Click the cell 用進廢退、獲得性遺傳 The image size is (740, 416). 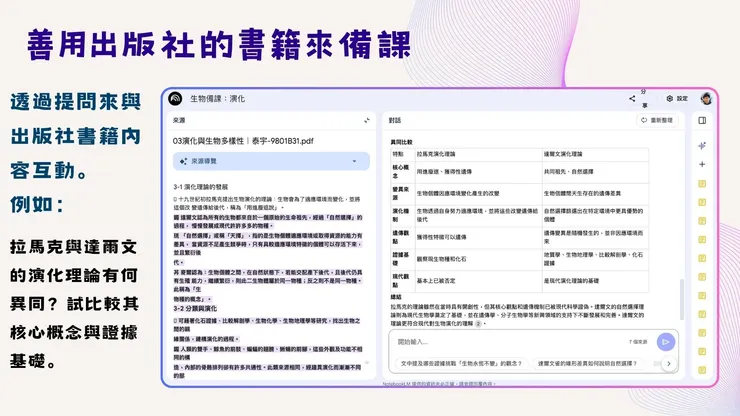point(444,172)
